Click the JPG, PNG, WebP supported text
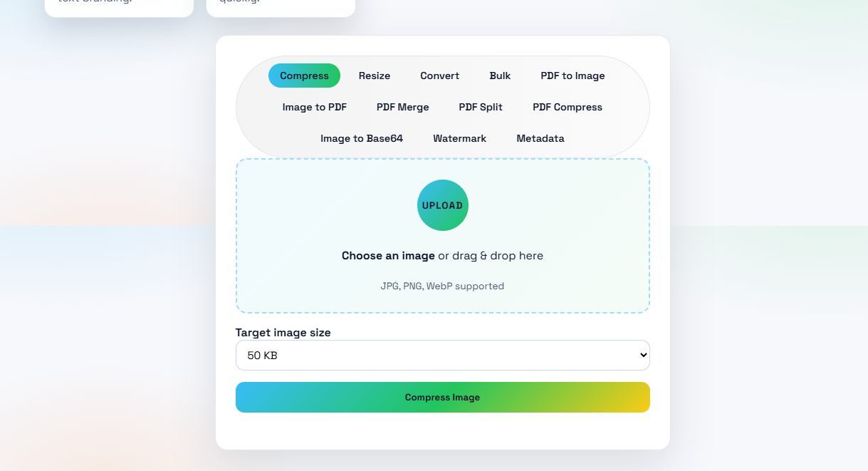Screen dimensions: 868x471 (442, 286)
